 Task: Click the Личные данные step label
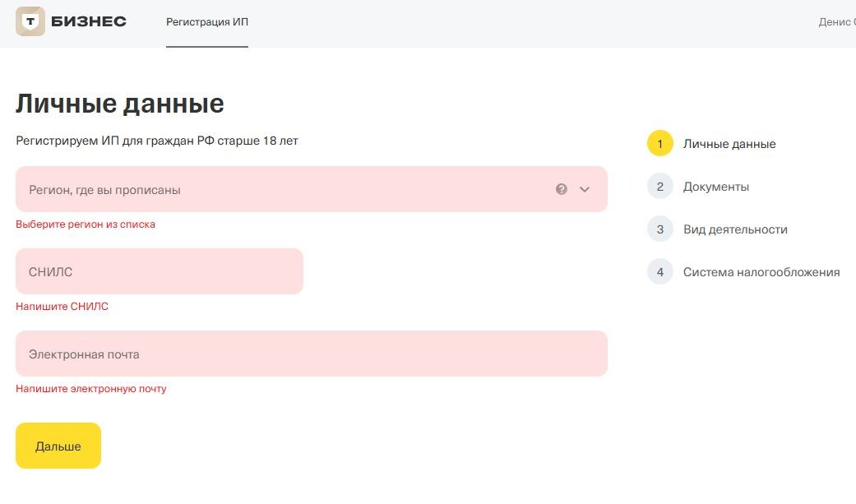pyautogui.click(x=729, y=144)
